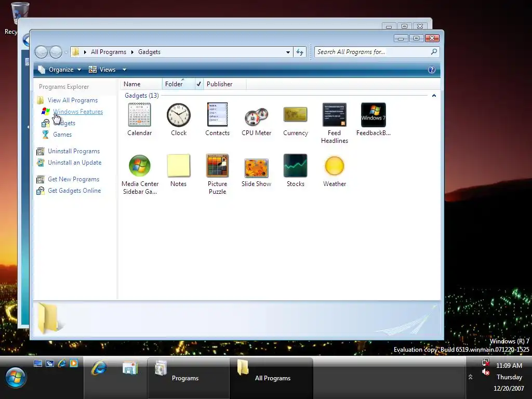The height and width of the screenshot is (399, 532).
Task: Sort by the Folder column
Action: [x=179, y=84]
